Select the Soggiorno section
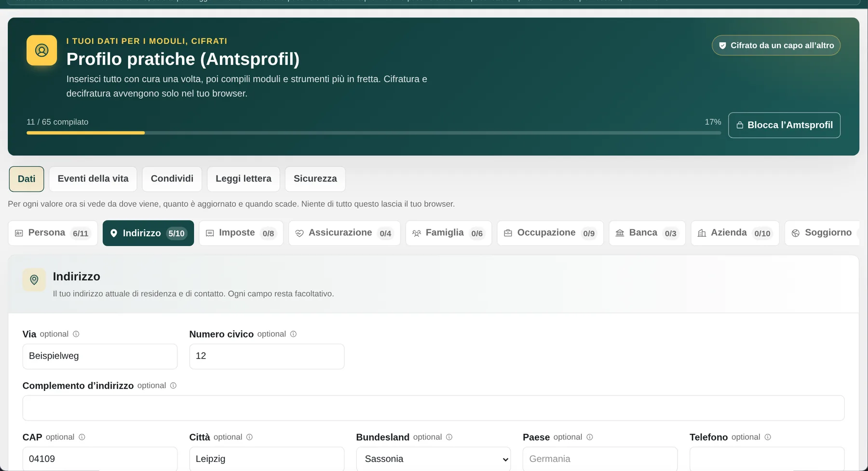 point(822,233)
